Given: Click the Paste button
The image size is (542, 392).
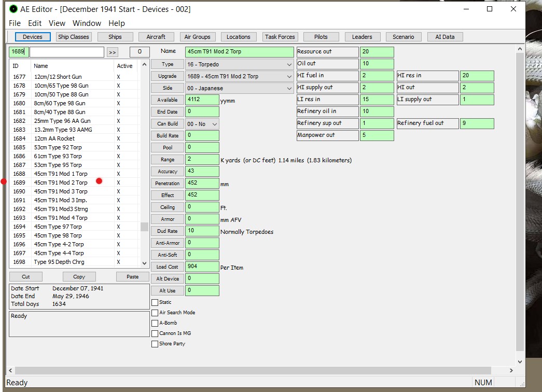Looking at the screenshot, I should 132,277.
